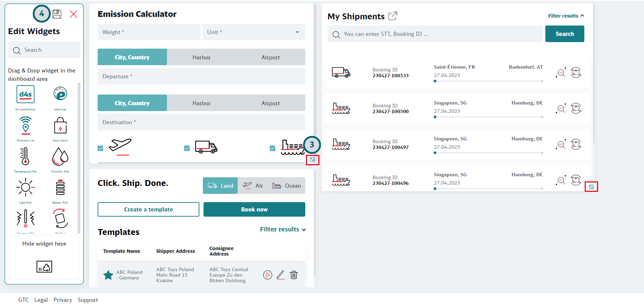Collapse Filter results in My Shipments
The width and height of the screenshot is (644, 307).
(566, 16)
